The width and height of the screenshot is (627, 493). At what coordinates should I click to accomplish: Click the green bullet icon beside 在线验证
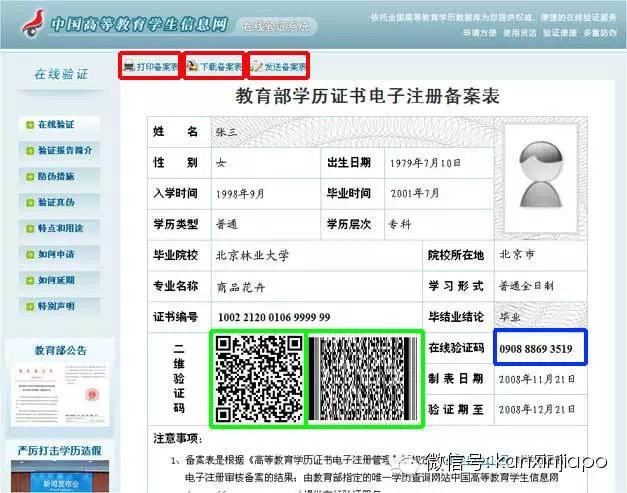pos(30,125)
